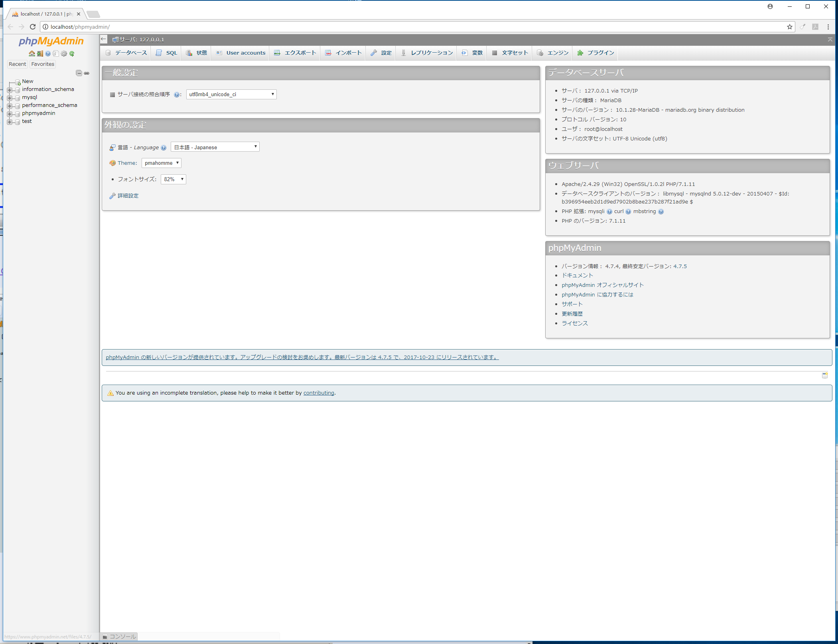Image resolution: width=838 pixels, height=644 pixels.
Task: Expand the performance_schema database node
Action: [x=10, y=106]
